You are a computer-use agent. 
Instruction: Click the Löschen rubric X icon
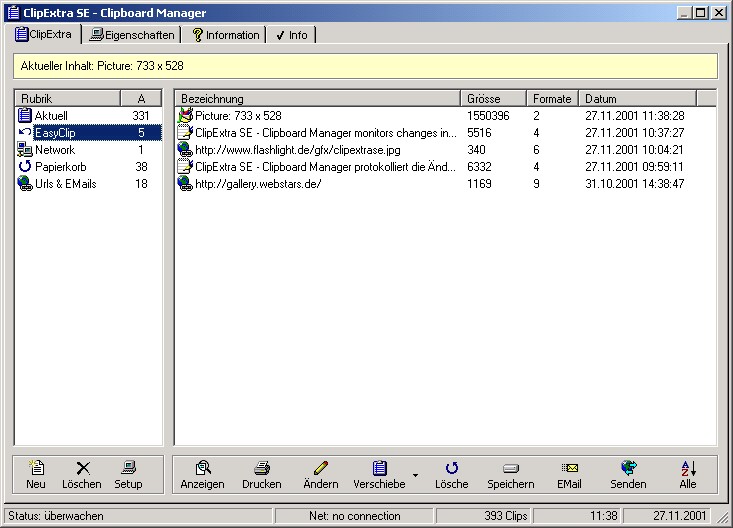coord(83,468)
